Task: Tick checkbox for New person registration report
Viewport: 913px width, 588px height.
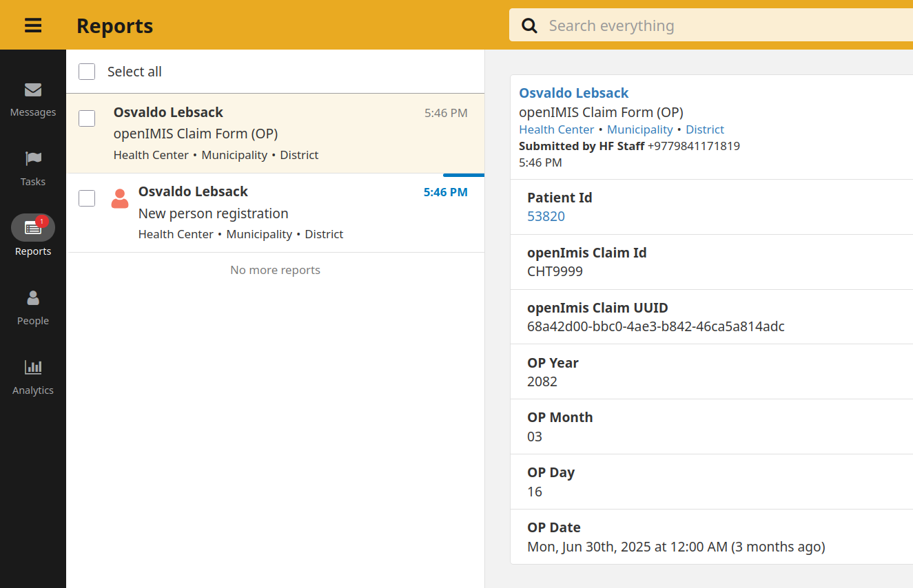Action: 87,198
